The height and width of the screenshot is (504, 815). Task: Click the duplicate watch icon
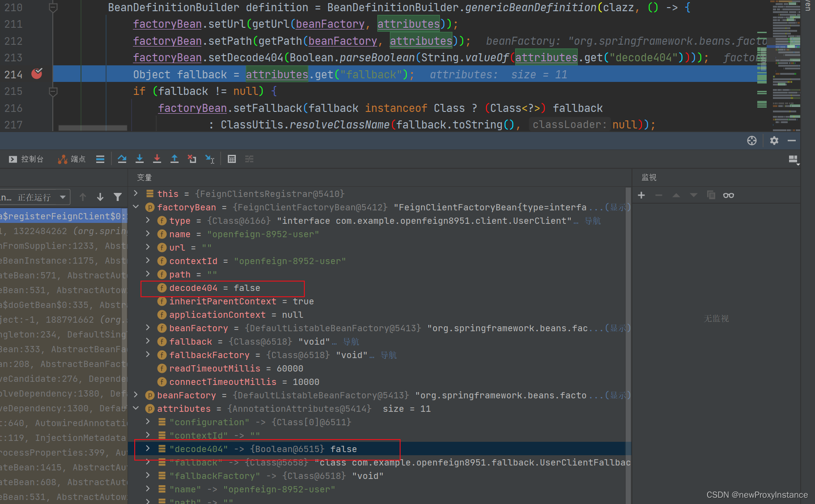click(x=711, y=195)
